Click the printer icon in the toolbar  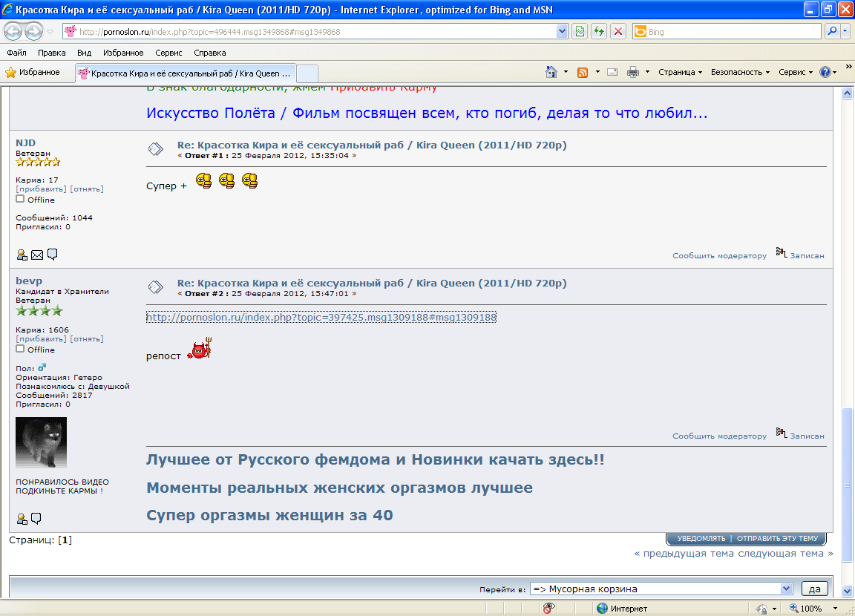click(633, 72)
